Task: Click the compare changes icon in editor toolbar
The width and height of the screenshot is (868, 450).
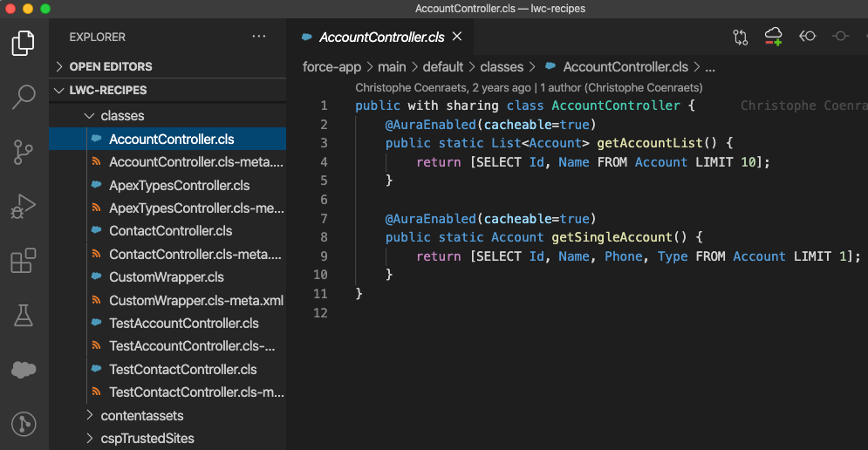Action: [x=741, y=37]
